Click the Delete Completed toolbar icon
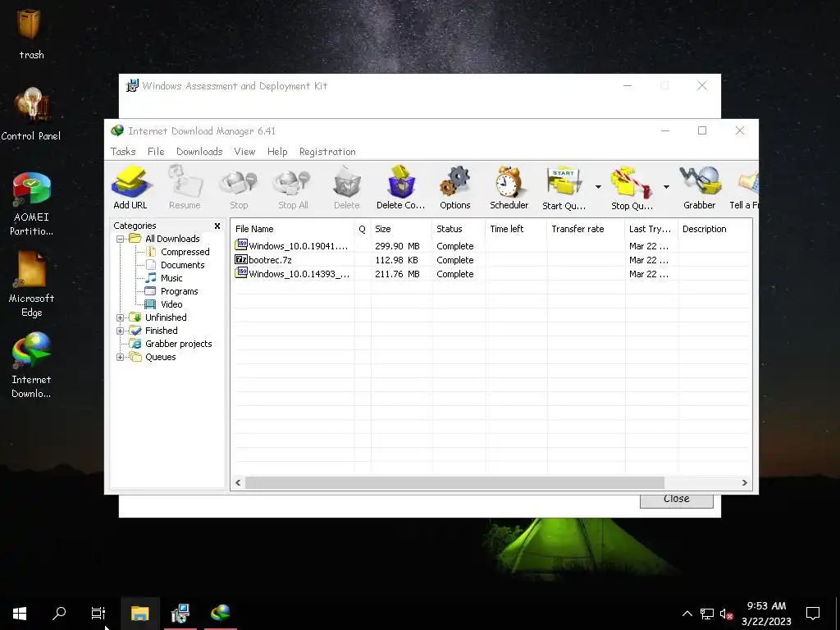840x630 pixels. tap(400, 188)
